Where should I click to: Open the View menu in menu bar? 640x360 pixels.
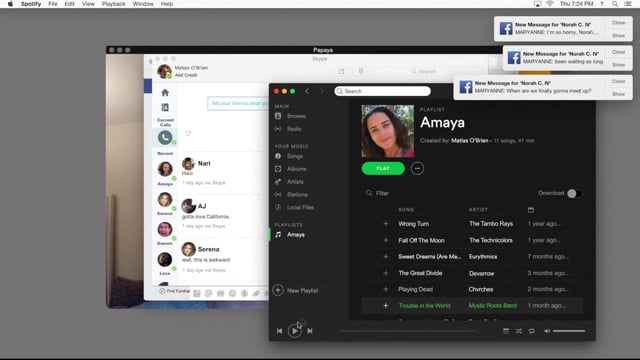[88, 4]
